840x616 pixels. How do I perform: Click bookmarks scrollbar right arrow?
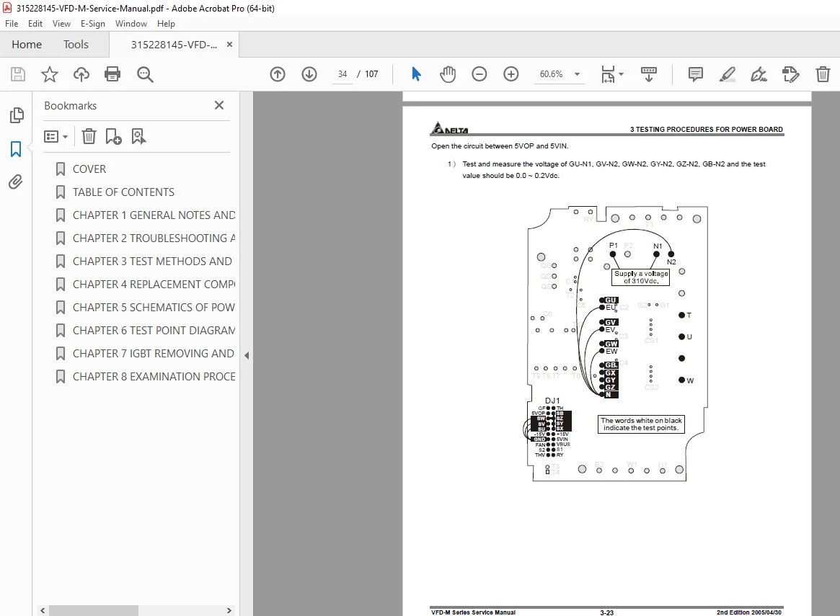click(x=229, y=611)
